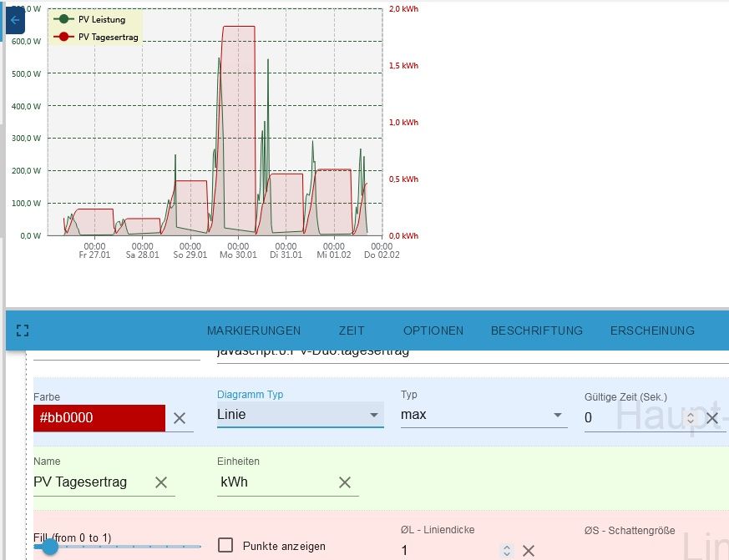Click the '100,0 W' axis label
The height and width of the screenshot is (560, 729).
coord(26,203)
